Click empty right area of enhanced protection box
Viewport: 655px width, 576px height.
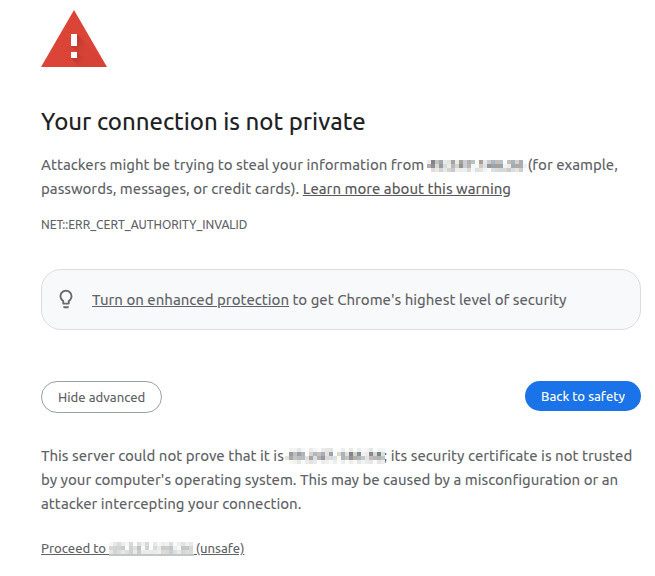coord(602,299)
